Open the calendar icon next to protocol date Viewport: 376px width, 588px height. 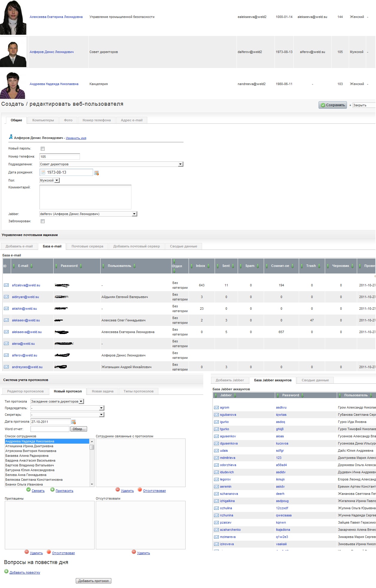coord(74,422)
